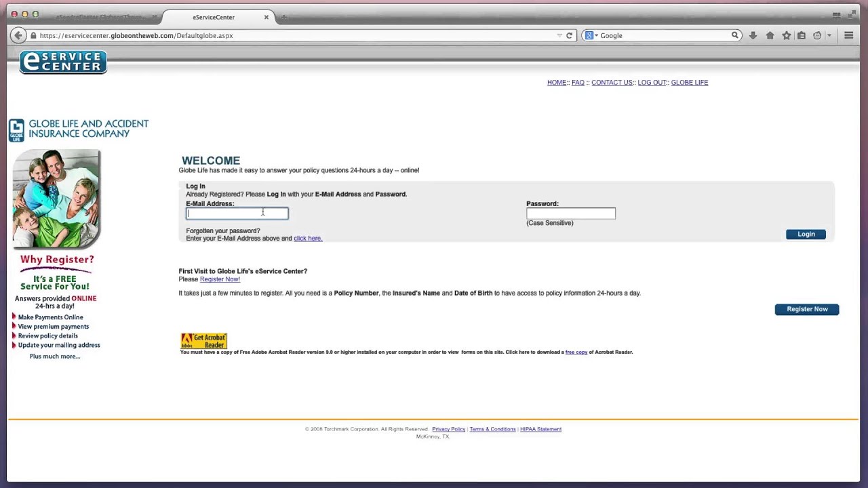Click the '(Case Sensitive)' note
The height and width of the screenshot is (488, 868).
point(550,223)
